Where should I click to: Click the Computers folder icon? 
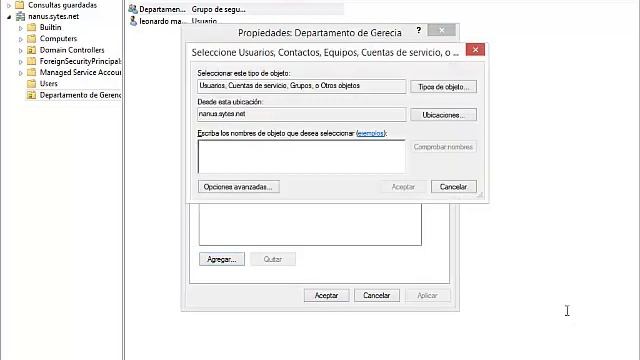(x=31, y=38)
